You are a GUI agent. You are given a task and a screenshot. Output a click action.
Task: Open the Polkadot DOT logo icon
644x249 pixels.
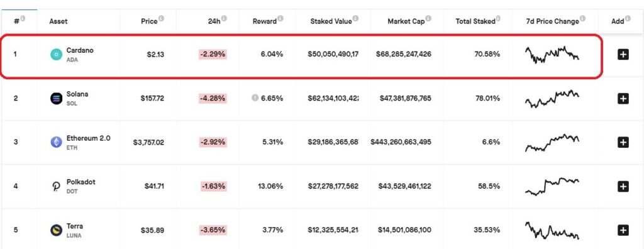(x=56, y=187)
